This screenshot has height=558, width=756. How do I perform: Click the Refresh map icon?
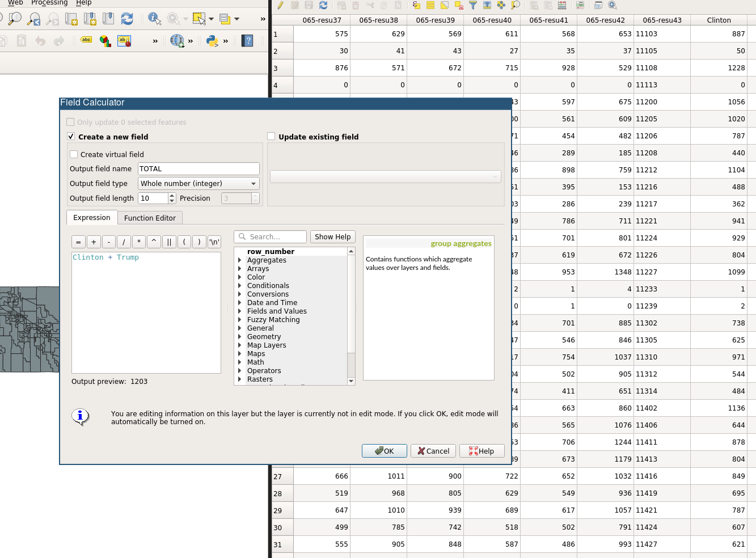(127, 19)
